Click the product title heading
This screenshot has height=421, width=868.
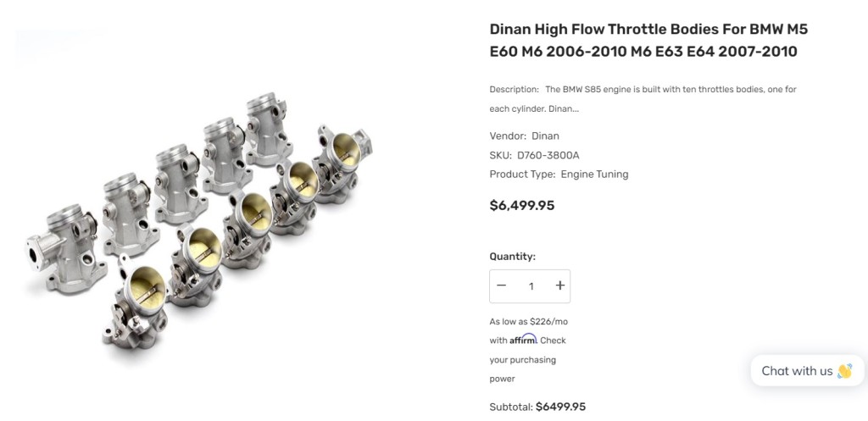648,41
